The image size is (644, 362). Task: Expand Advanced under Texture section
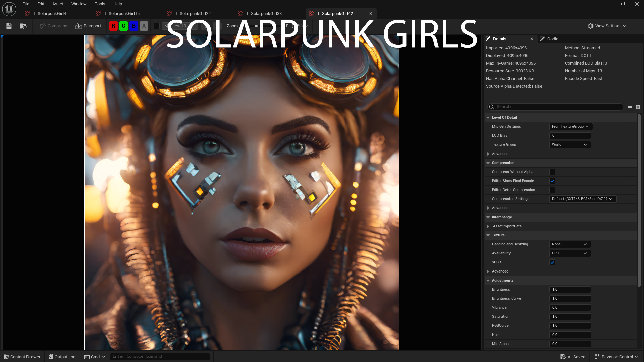click(x=488, y=271)
